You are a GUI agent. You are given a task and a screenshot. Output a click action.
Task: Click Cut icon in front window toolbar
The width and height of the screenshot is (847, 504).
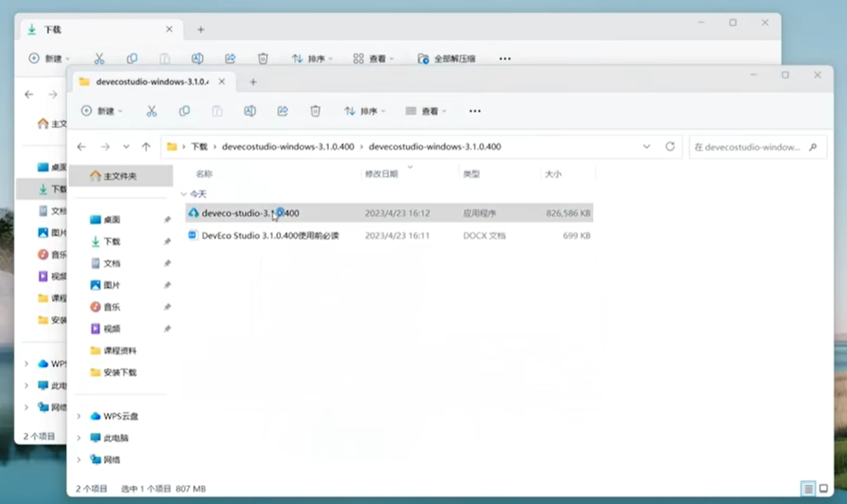click(151, 111)
